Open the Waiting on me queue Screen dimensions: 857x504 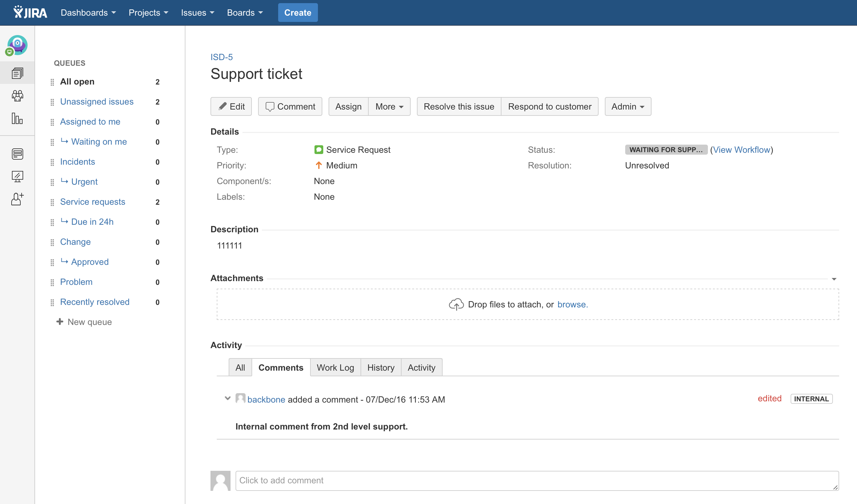tap(99, 142)
